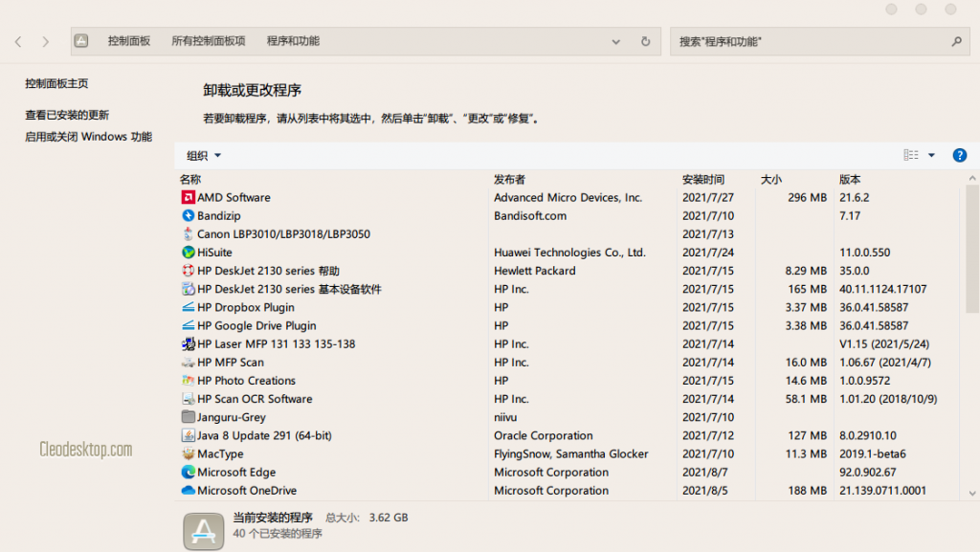The width and height of the screenshot is (980, 552).
Task: Sort by the 大小 column header
Action: [x=770, y=180]
